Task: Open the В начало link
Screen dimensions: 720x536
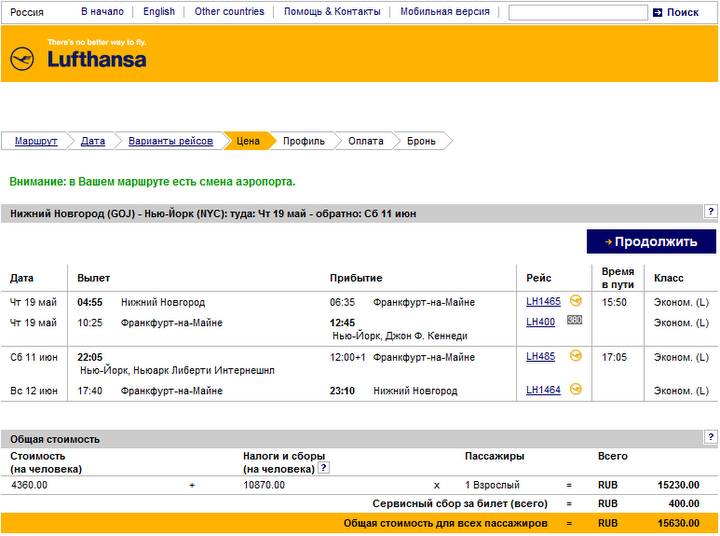Action: tap(102, 11)
